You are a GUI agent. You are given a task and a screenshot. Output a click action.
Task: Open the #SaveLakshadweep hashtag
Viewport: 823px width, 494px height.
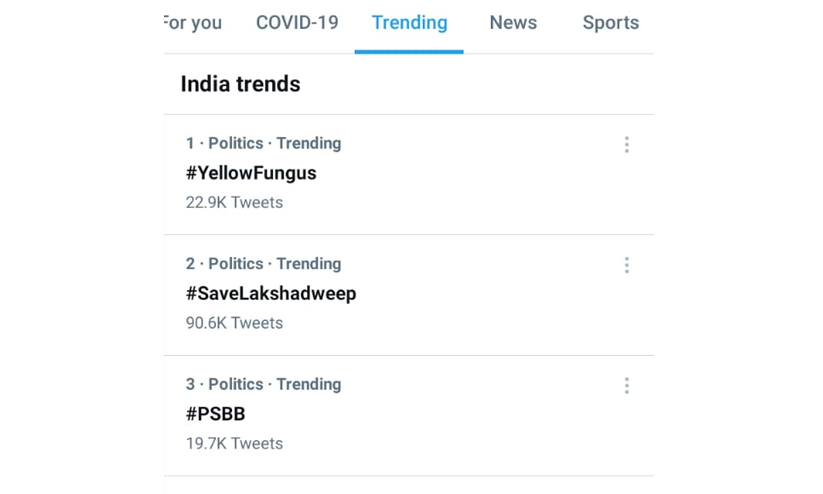pos(271,293)
